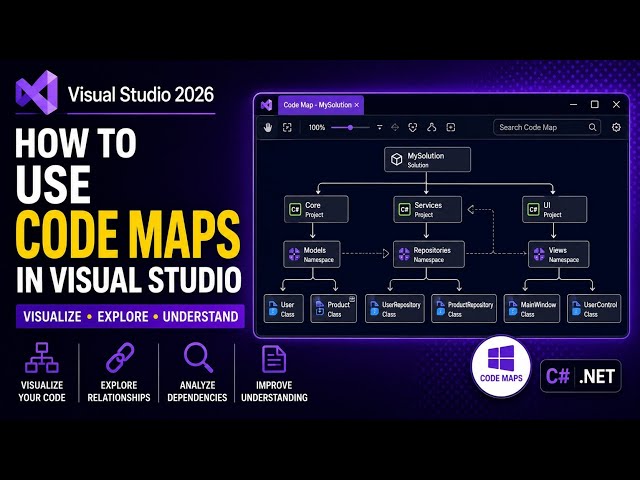Select the UserRepository class node
Image resolution: width=640 pixels, height=480 pixels.
tap(395, 309)
